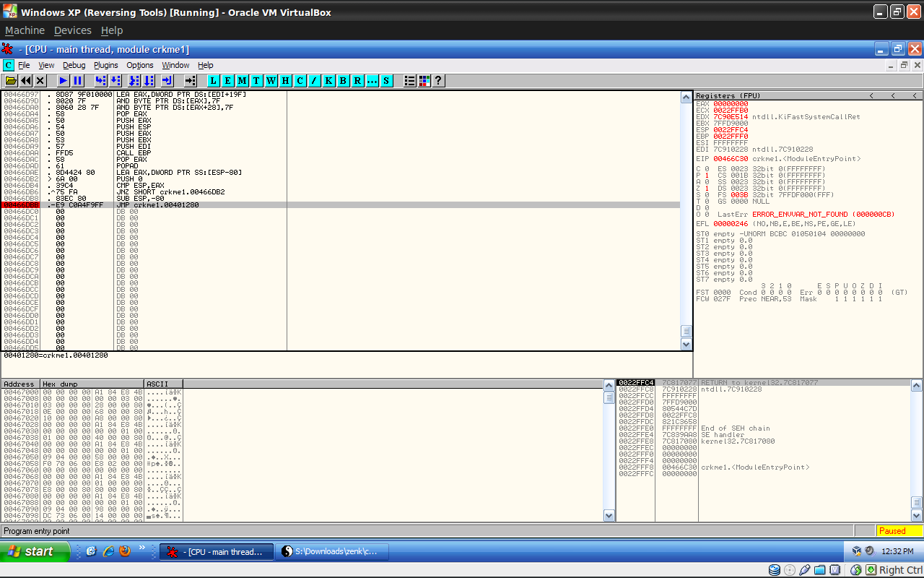924x578 pixels.
Task: Click the Step into toolbar icon
Action: pos(101,81)
